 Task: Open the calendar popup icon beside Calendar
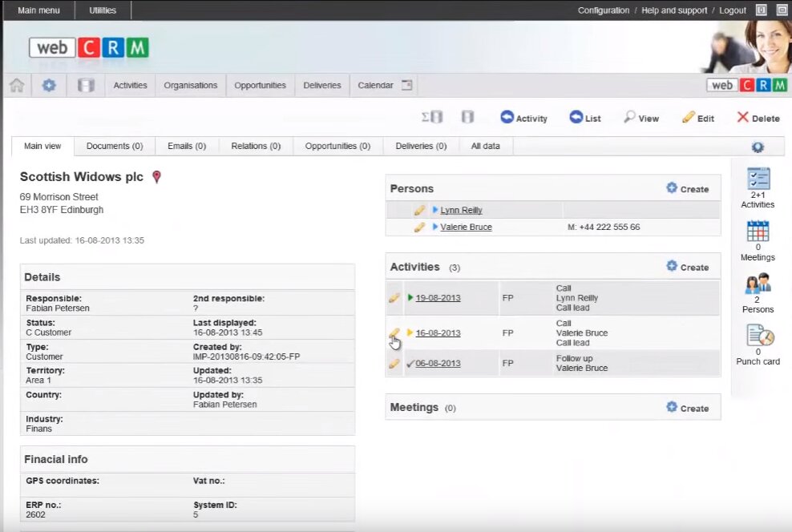click(x=406, y=85)
